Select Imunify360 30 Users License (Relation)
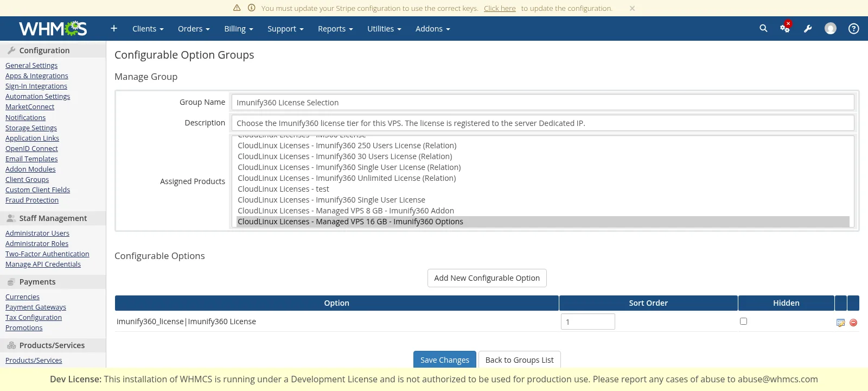The image size is (868, 391). (542, 156)
